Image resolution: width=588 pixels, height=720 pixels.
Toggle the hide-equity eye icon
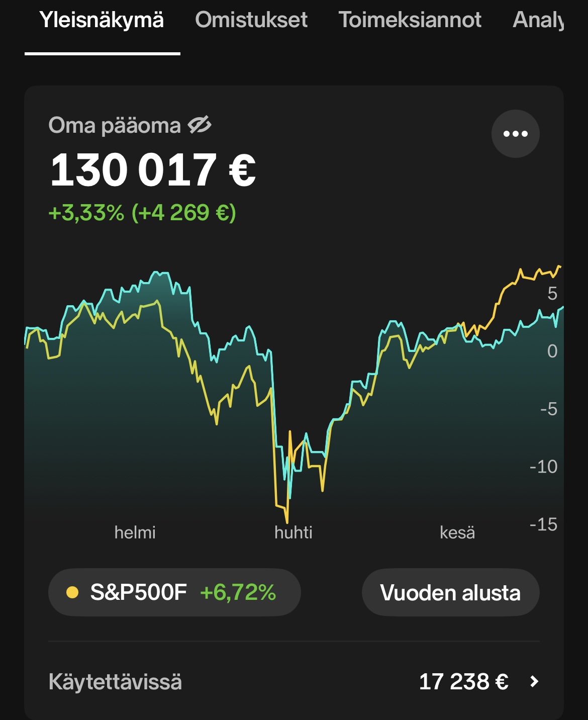(200, 125)
